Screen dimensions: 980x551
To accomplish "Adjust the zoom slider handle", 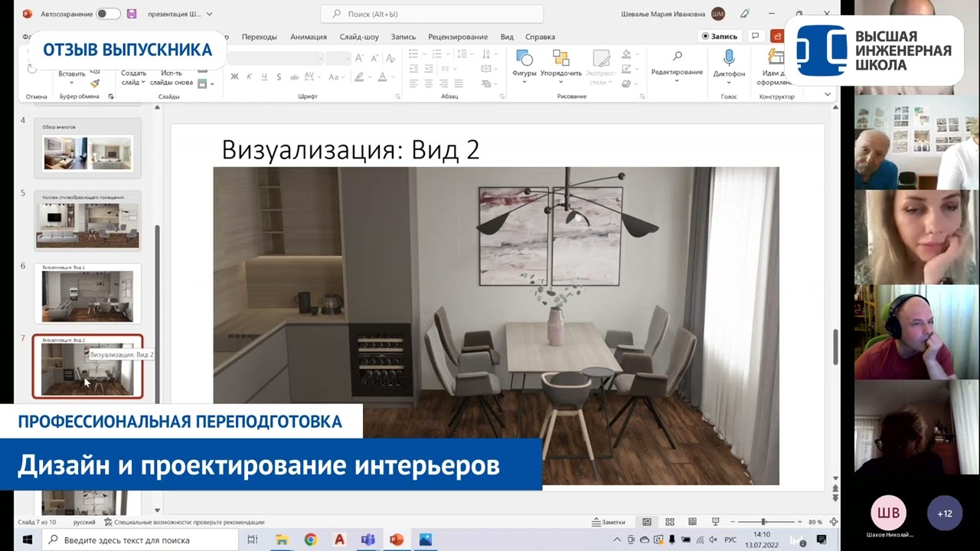I will pos(763,522).
